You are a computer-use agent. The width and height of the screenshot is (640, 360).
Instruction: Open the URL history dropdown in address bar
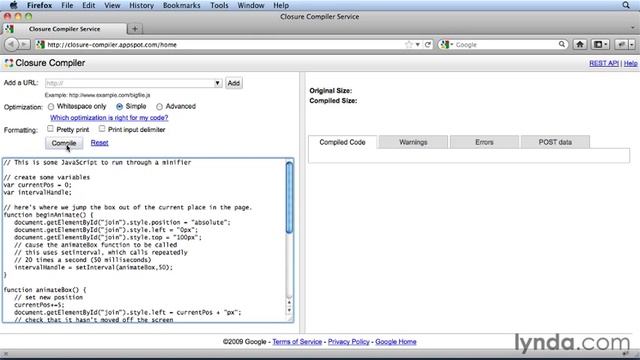(x=418, y=44)
